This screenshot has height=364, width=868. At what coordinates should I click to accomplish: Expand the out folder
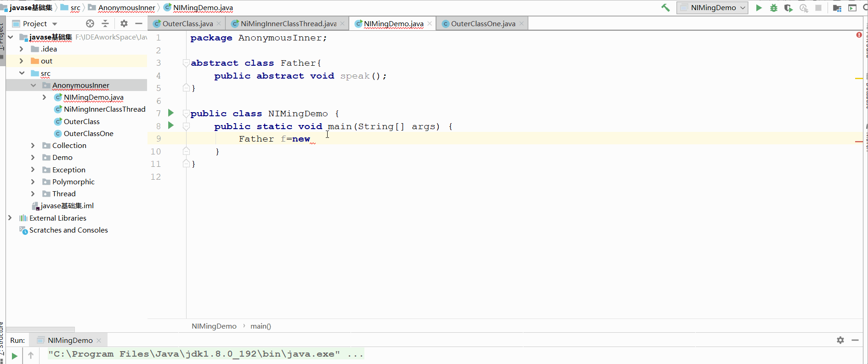coord(21,61)
